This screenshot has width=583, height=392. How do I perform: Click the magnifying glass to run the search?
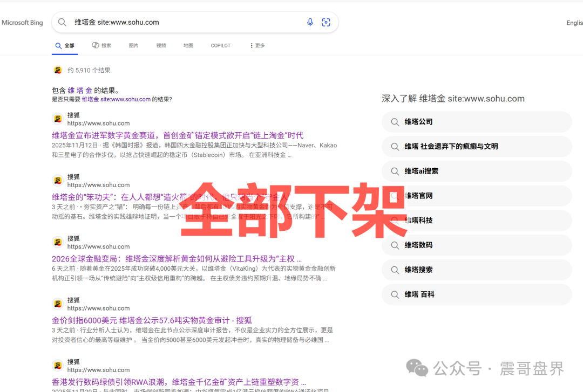pyautogui.click(x=62, y=22)
